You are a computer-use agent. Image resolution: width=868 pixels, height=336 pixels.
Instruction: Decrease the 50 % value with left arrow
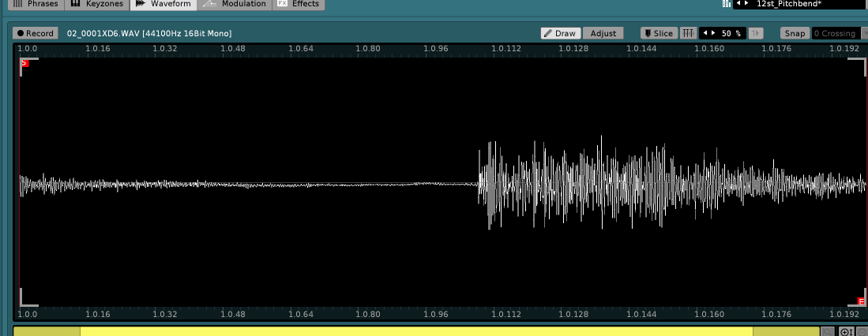click(x=705, y=33)
